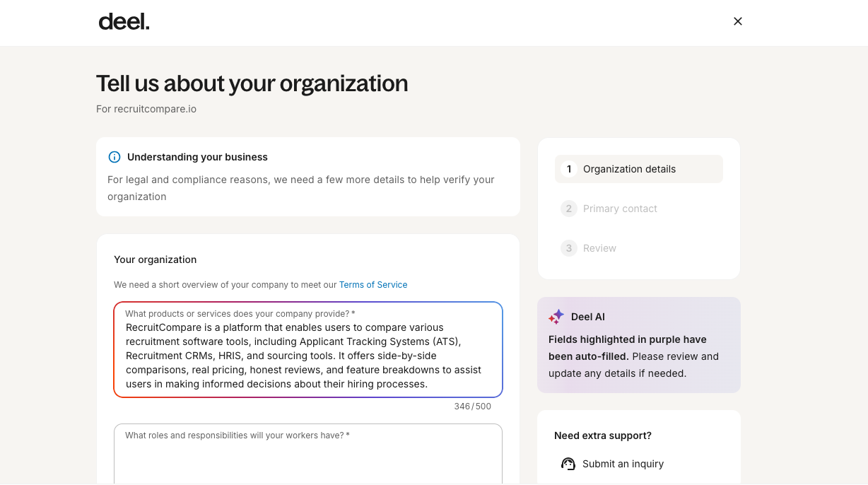Click the headset icon next to Submit an inquiry
This screenshot has width=868, height=485.
click(568, 464)
